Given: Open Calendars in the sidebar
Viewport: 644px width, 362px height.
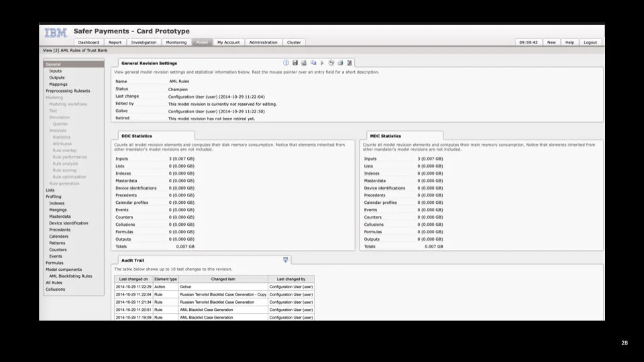Looking at the screenshot, I should tap(59, 237).
